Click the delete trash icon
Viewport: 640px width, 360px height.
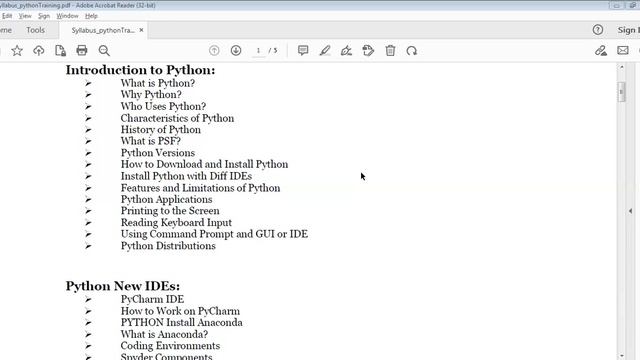click(x=390, y=51)
